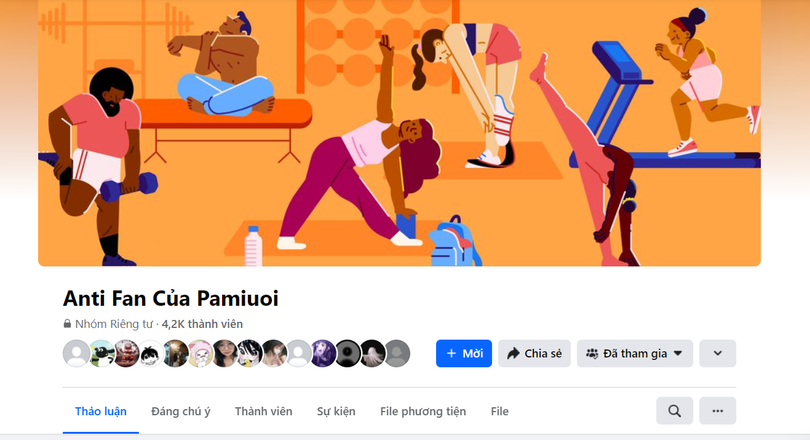Expand the Đã tham gia dropdown

point(635,353)
